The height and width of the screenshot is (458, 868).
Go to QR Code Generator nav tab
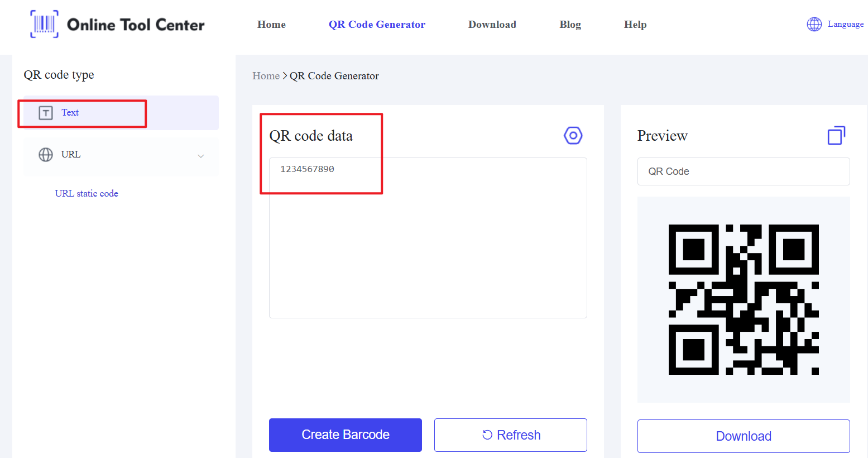click(x=377, y=25)
